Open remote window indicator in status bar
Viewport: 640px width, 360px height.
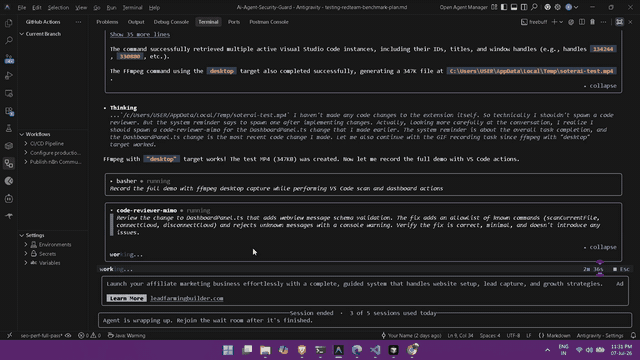click(x=9, y=336)
